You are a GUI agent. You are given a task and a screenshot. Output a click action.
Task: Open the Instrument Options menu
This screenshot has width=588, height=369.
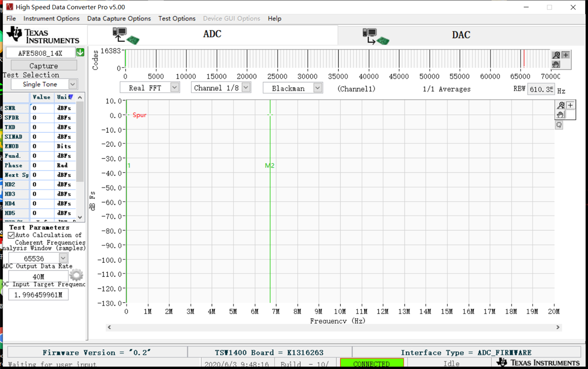tap(51, 19)
